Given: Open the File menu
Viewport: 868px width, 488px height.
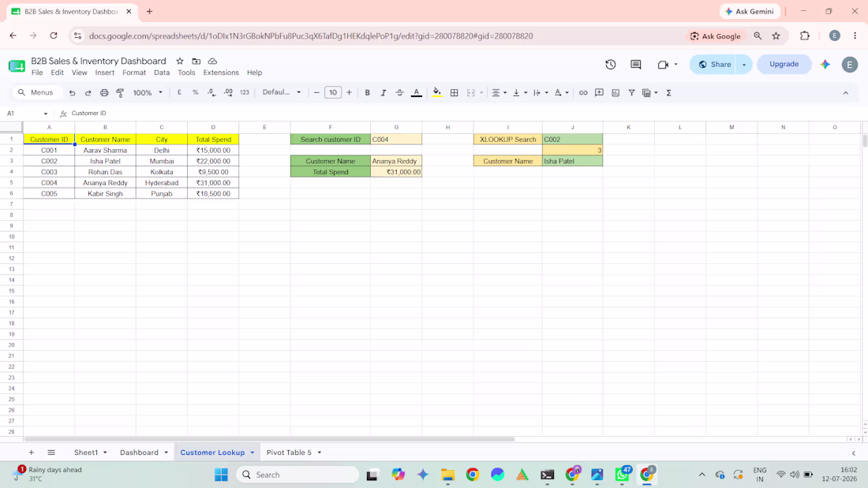Looking at the screenshot, I should point(37,73).
